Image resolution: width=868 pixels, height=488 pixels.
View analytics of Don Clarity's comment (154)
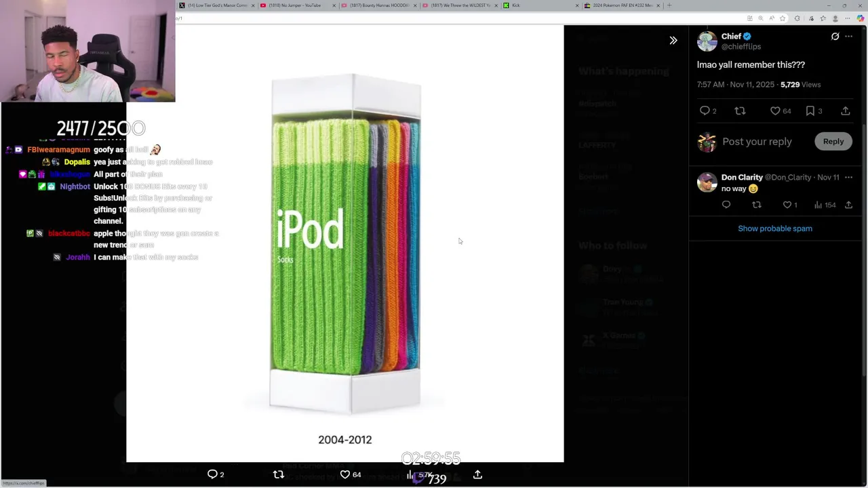(x=824, y=205)
